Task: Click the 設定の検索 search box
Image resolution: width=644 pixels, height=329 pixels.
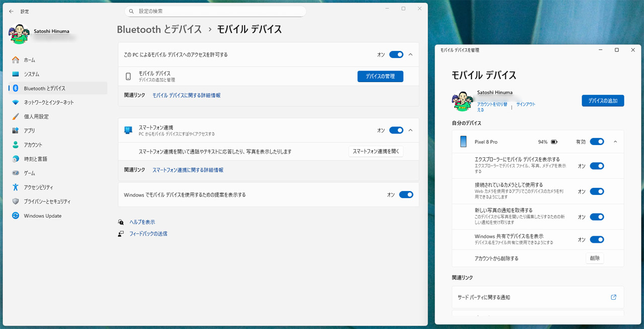Action: [215, 10]
